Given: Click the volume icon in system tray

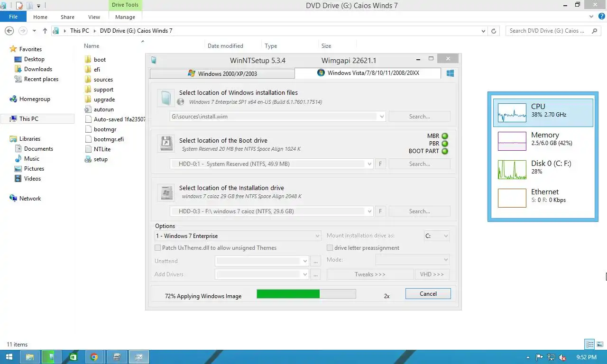Looking at the screenshot, I should pyautogui.click(x=562, y=357).
